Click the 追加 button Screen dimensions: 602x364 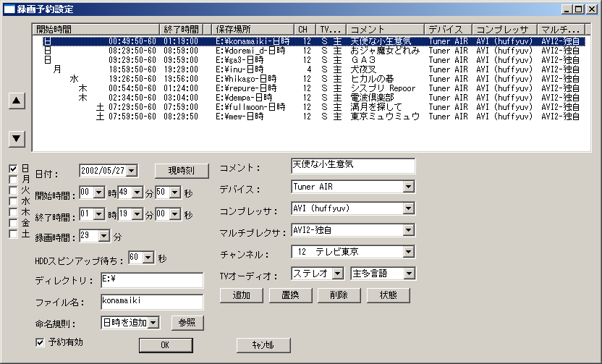(242, 295)
